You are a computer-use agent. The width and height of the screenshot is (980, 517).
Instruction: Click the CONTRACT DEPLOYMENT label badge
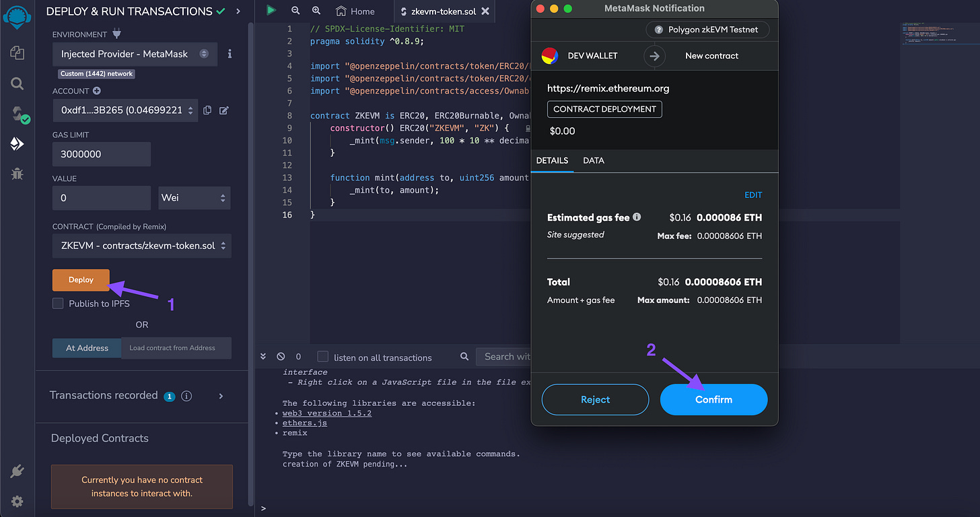pos(604,109)
